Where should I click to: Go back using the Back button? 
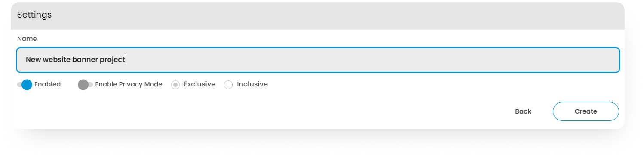click(x=523, y=111)
